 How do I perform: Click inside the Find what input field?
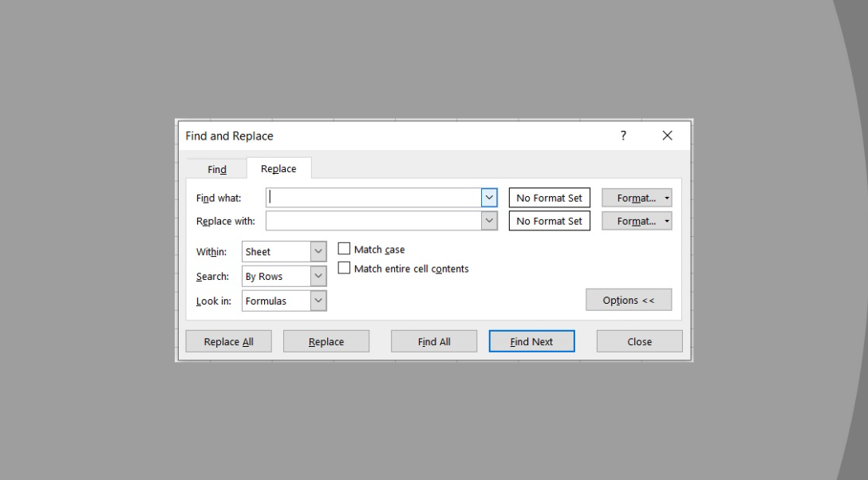[375, 196]
